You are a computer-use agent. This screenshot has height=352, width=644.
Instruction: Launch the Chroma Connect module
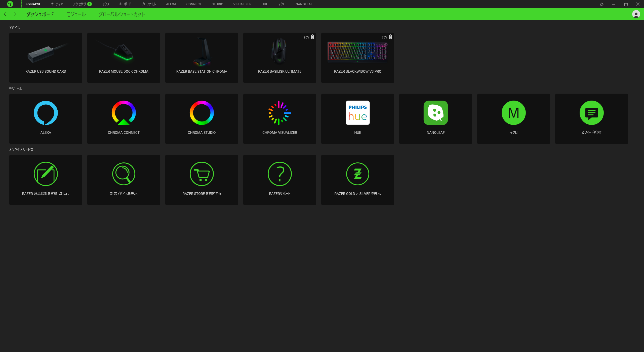[124, 119]
